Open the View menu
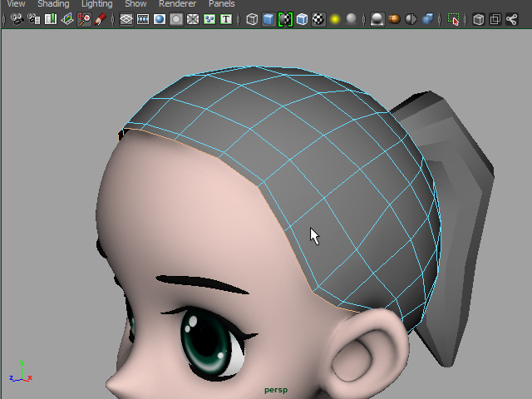The width and height of the screenshot is (532, 399). tap(16, 3)
